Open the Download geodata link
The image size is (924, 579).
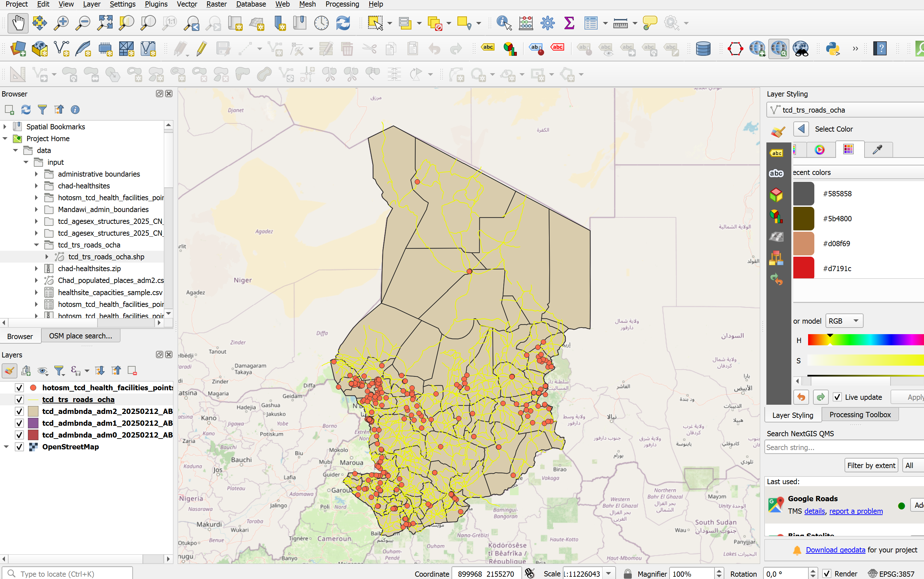point(835,550)
